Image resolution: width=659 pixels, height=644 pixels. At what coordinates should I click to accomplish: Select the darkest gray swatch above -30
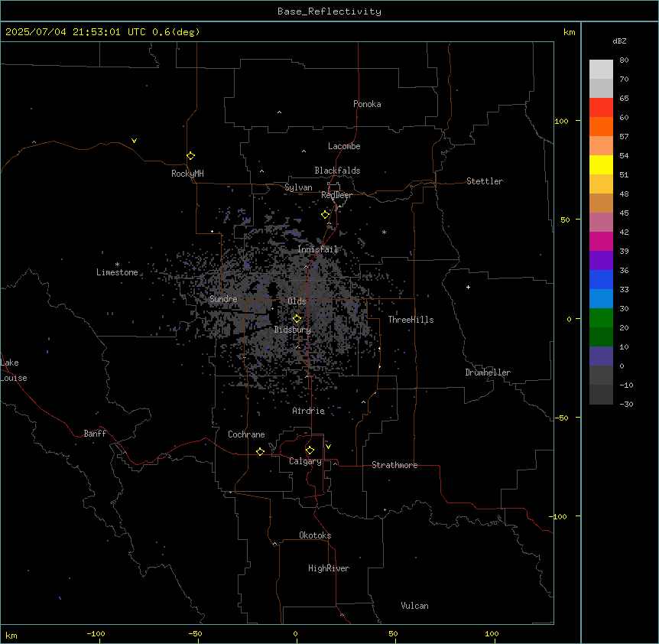point(601,395)
